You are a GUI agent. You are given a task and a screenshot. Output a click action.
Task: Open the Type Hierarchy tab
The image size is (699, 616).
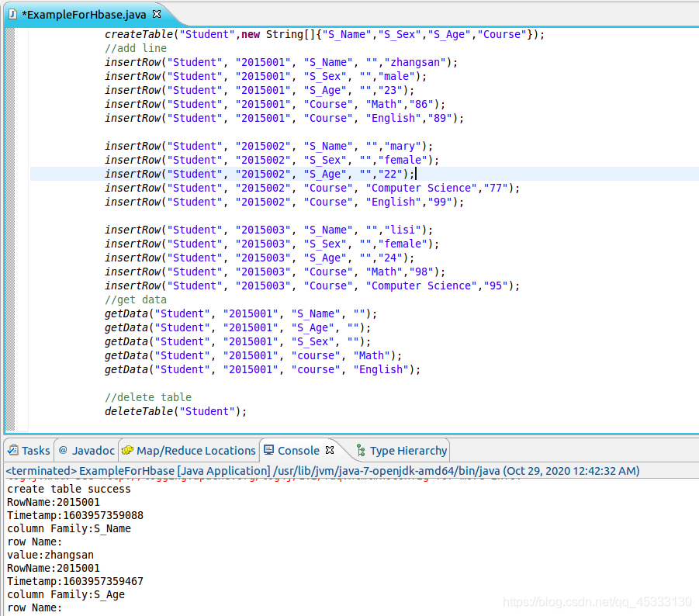point(402,451)
